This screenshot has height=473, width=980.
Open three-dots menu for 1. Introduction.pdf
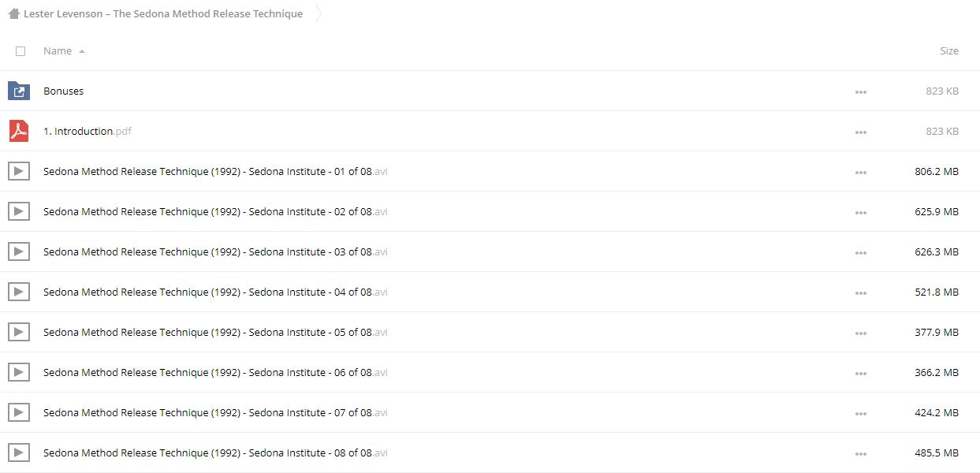(x=860, y=132)
